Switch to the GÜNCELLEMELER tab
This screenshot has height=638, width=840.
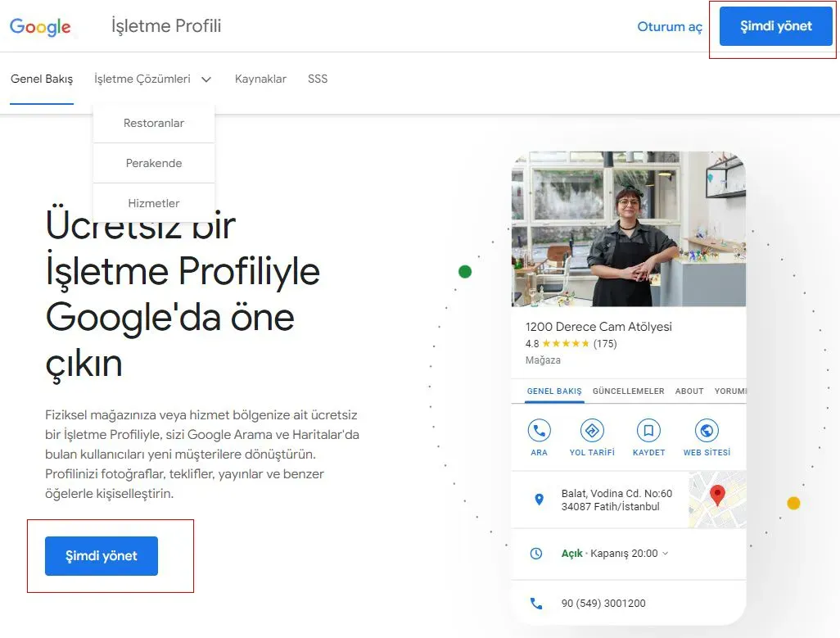[x=629, y=391]
